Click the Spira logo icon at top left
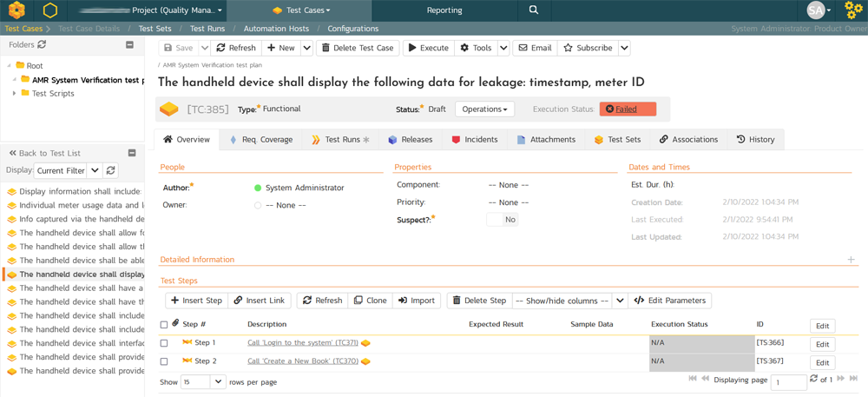 click(x=16, y=10)
